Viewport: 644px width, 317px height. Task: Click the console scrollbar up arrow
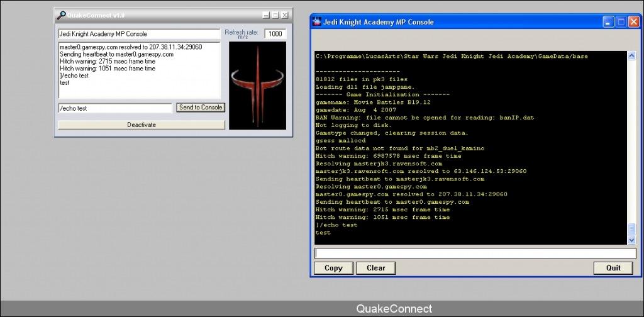[x=632, y=56]
